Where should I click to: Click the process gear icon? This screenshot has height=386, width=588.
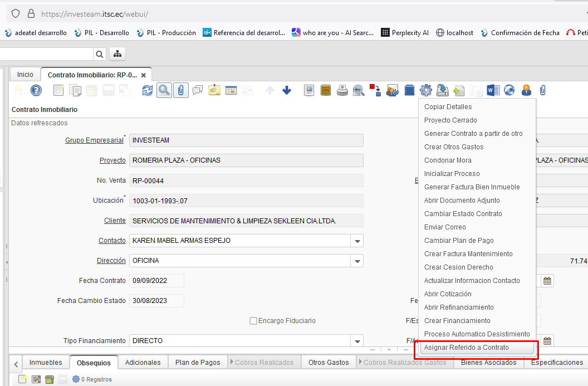coord(426,90)
